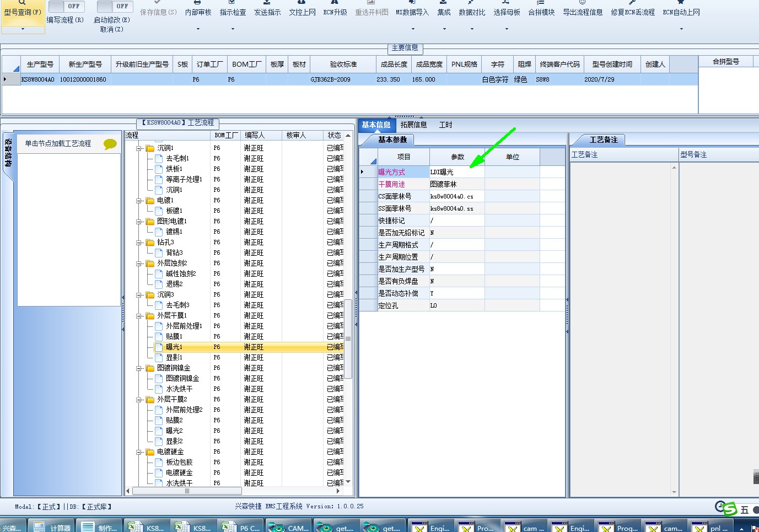This screenshot has height=532, width=759.
Task: Click down arrow of 工艺备注 scrollbar
Action: point(674,492)
